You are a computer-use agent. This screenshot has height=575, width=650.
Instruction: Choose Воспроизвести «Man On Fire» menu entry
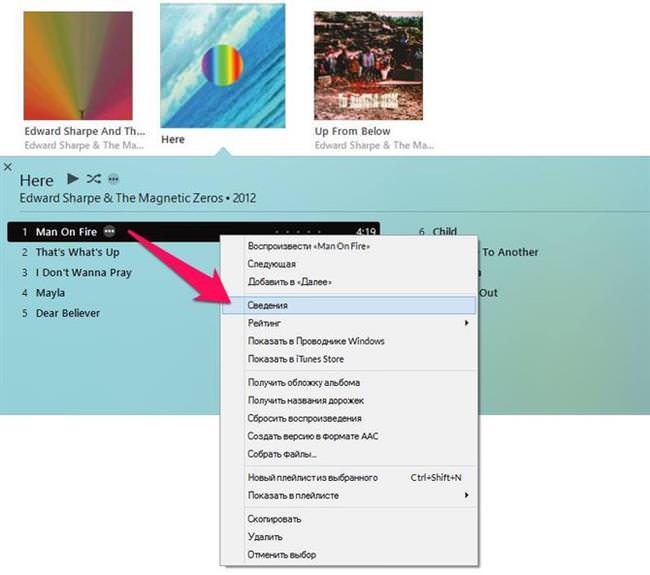coord(349,246)
